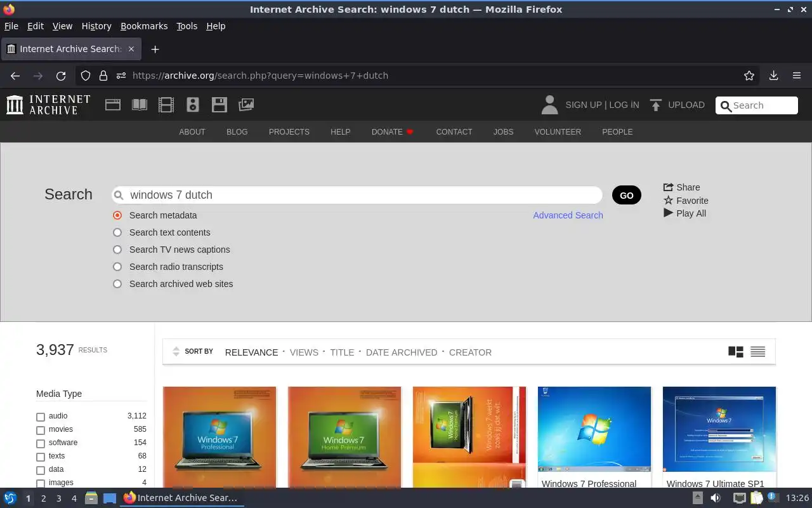
Task: Open the Tools menu
Action: 187,26
